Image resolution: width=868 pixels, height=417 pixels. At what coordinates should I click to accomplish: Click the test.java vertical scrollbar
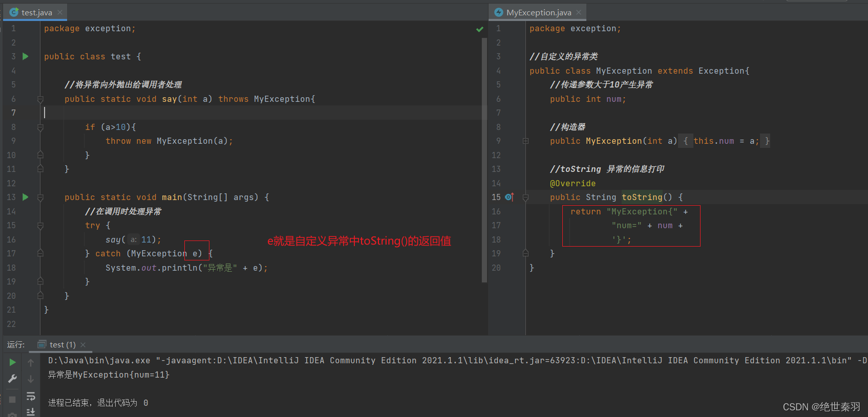tap(484, 160)
